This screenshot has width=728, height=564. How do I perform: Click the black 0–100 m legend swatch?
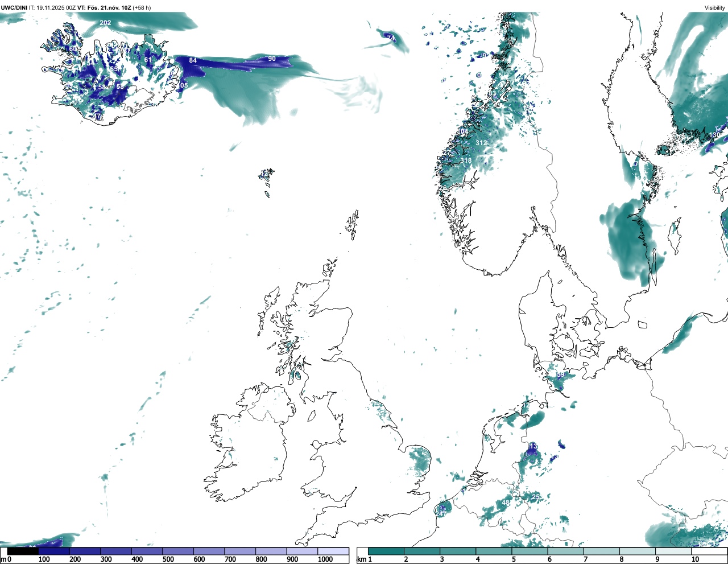pyautogui.click(x=23, y=551)
